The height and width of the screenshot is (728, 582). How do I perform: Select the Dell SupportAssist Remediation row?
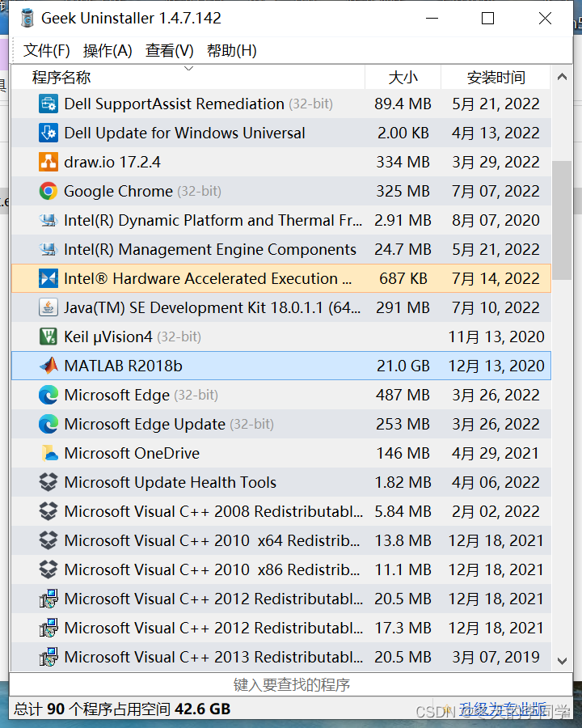[281, 104]
